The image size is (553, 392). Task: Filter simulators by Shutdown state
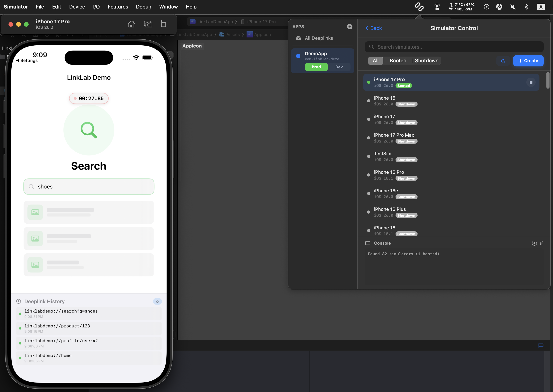[426, 61]
